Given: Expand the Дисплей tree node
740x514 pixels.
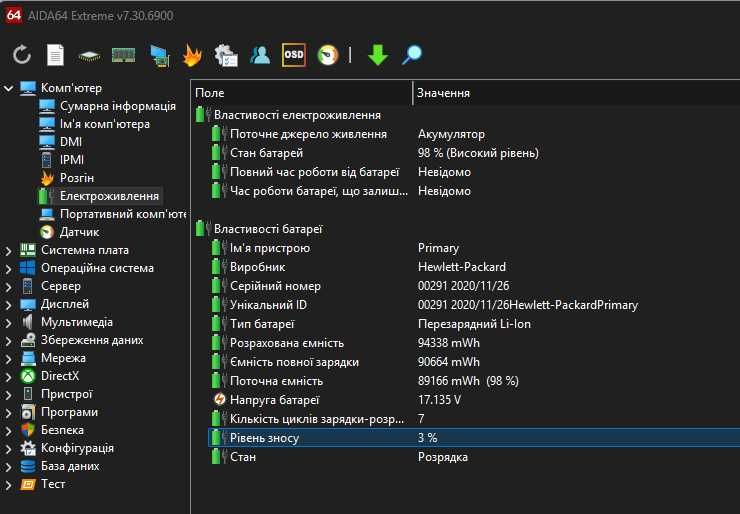Looking at the screenshot, I should coord(8,304).
